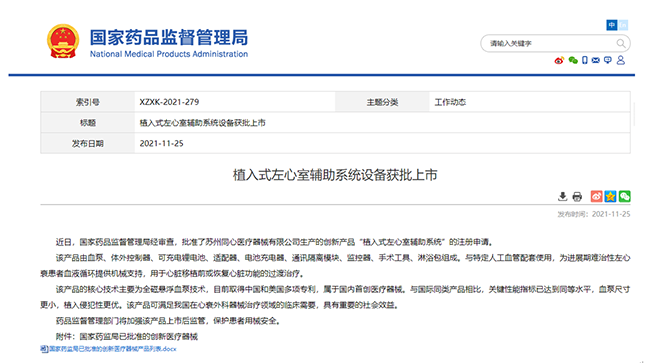Share article to Weibo red button
The image size is (652, 363).
pos(597,196)
